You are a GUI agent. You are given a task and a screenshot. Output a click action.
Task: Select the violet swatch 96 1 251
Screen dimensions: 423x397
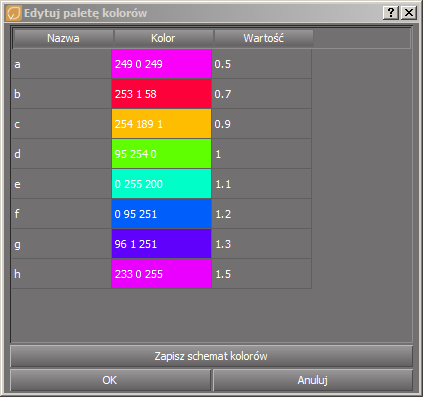coord(161,244)
